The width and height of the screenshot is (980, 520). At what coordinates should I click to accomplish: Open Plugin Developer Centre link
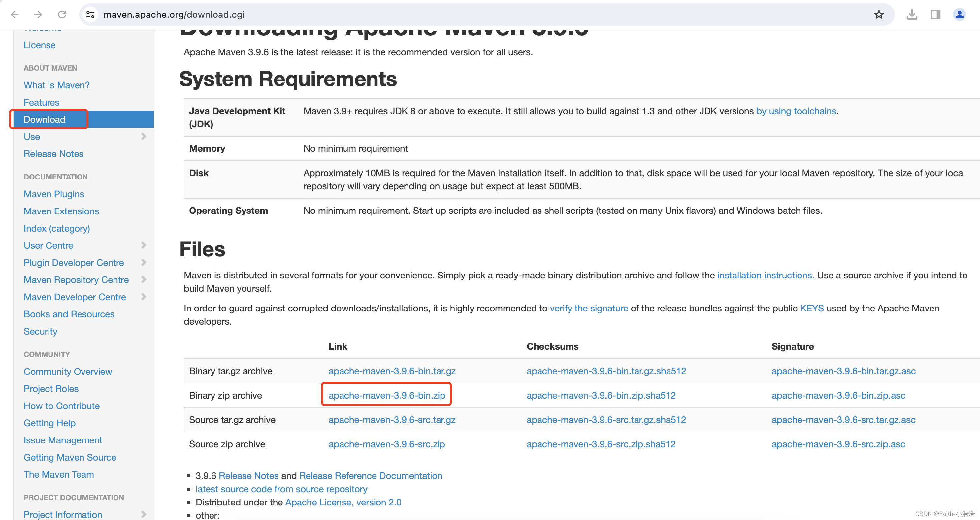[x=74, y=262]
